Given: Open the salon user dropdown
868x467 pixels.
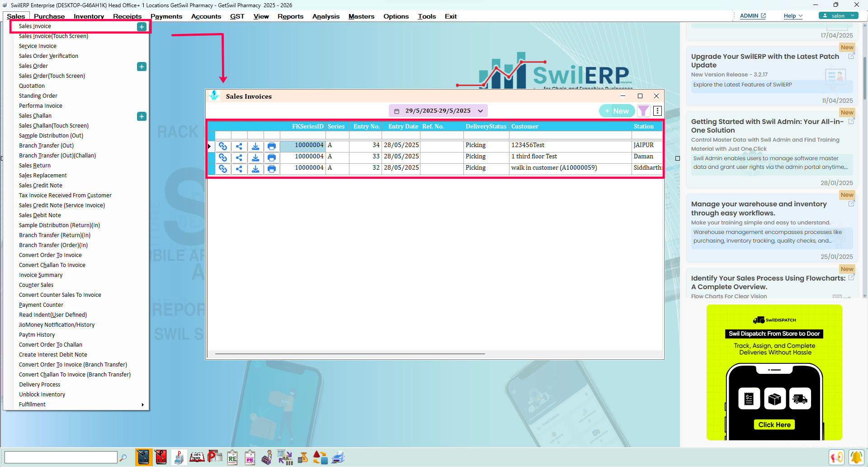Looking at the screenshot, I should click(839, 16).
